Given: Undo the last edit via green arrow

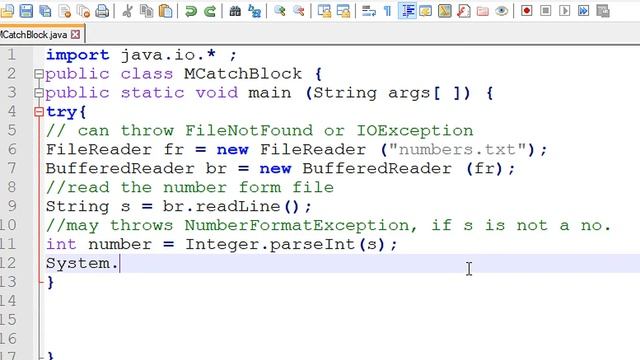Looking at the screenshot, I should [x=190, y=11].
